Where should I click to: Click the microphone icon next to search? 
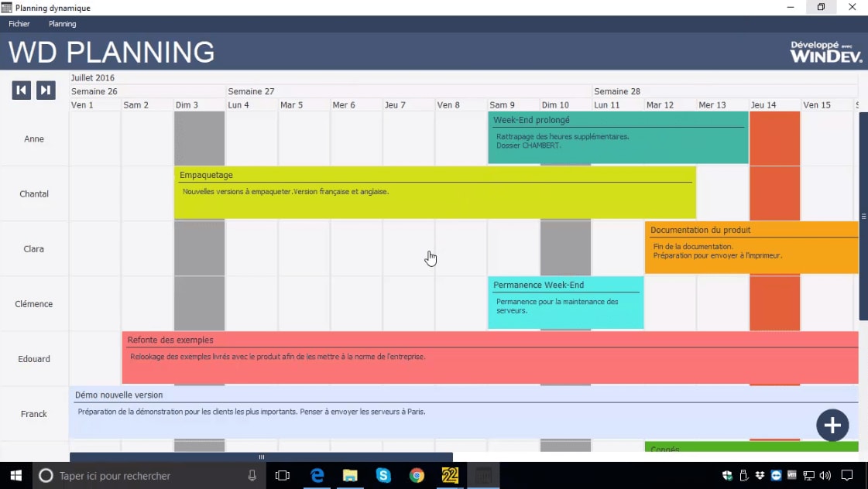[x=252, y=475]
